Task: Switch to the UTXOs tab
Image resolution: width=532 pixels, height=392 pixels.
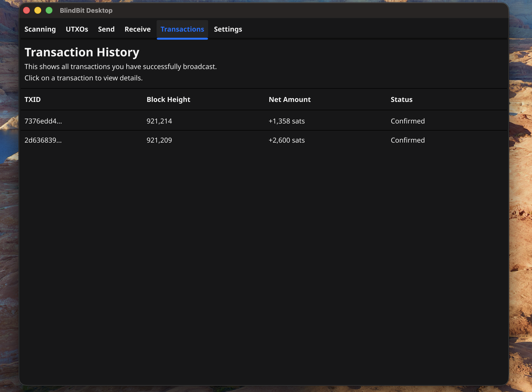Action: tap(77, 29)
